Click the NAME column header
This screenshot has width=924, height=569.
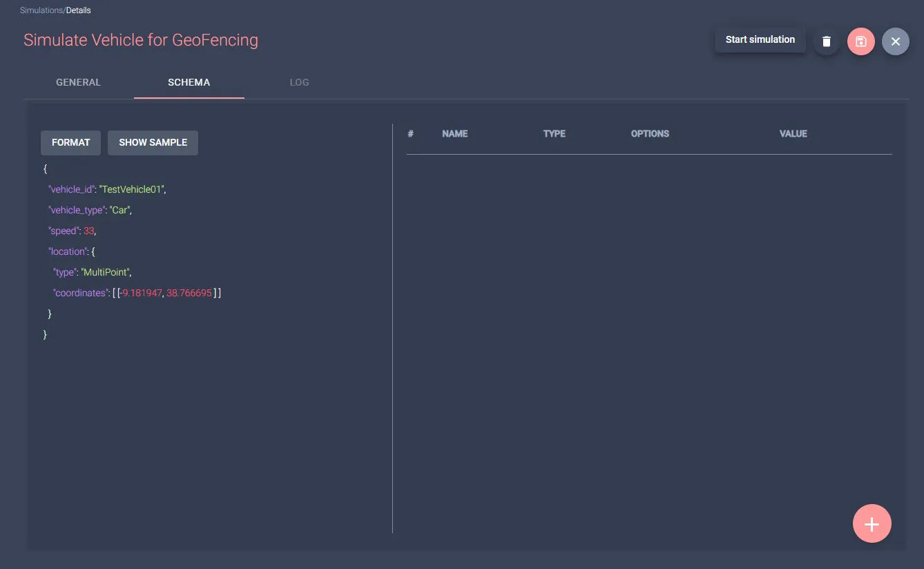pyautogui.click(x=454, y=134)
